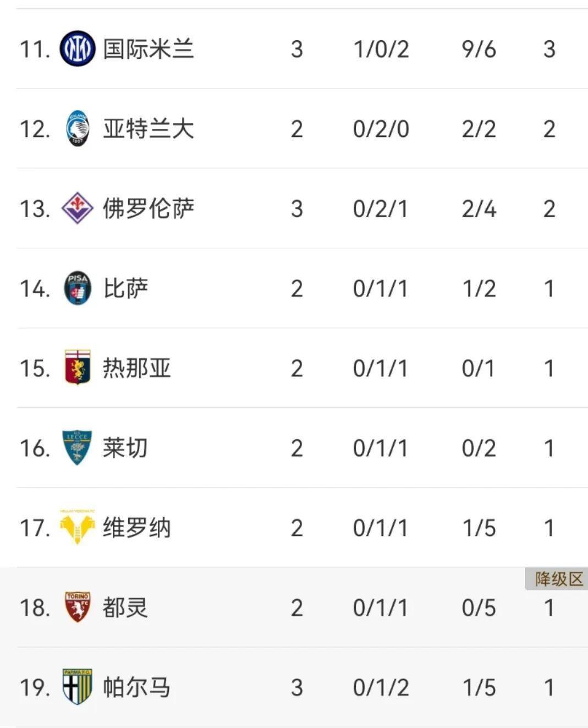Open team page for 国际米兰
The height and width of the screenshot is (728, 588).
(x=149, y=49)
